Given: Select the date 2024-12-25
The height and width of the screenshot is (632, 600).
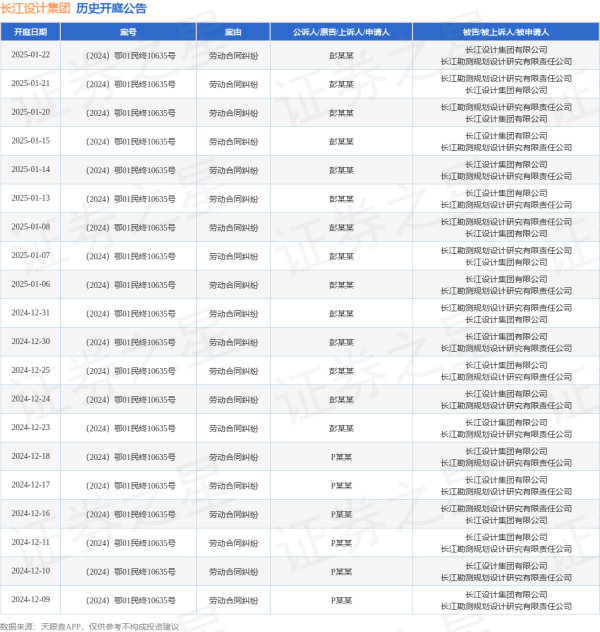Looking at the screenshot, I should 31,370.
